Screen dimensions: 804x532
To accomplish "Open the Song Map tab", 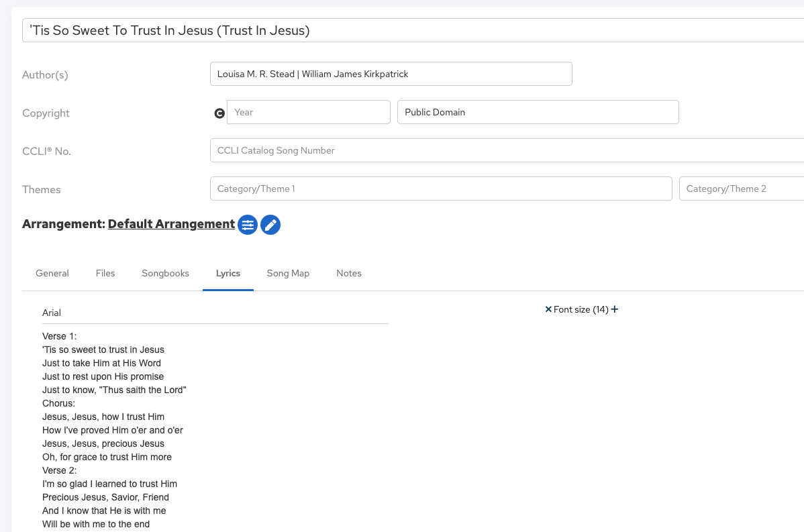I will point(288,273).
